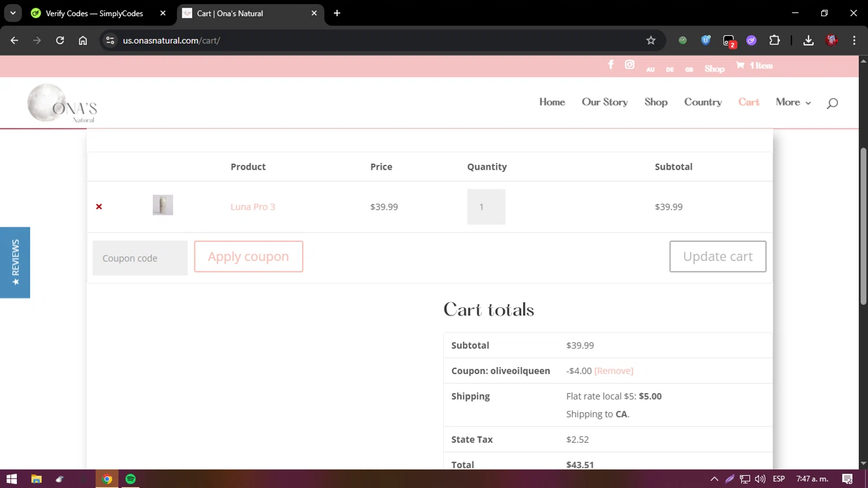This screenshot has height=488, width=868.
Task: View site information icon in address bar
Action: click(x=110, y=41)
